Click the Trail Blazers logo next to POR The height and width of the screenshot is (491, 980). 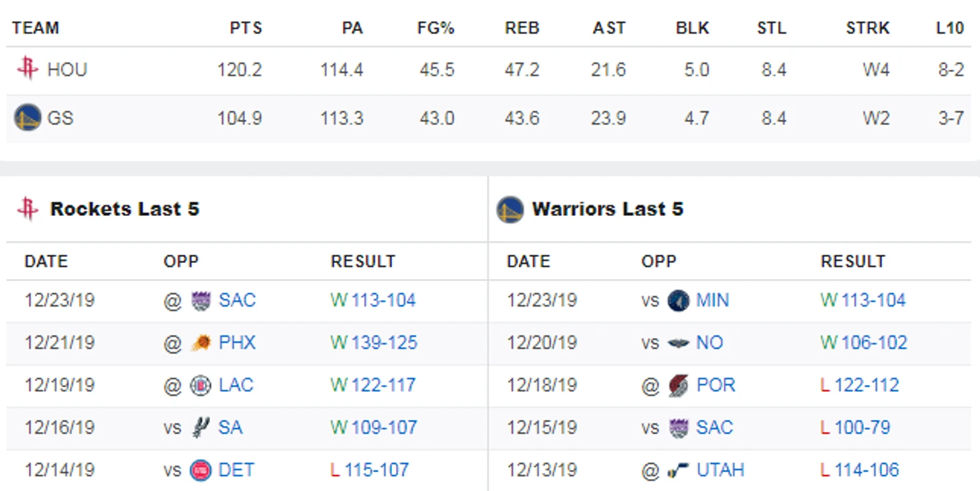pos(679,386)
